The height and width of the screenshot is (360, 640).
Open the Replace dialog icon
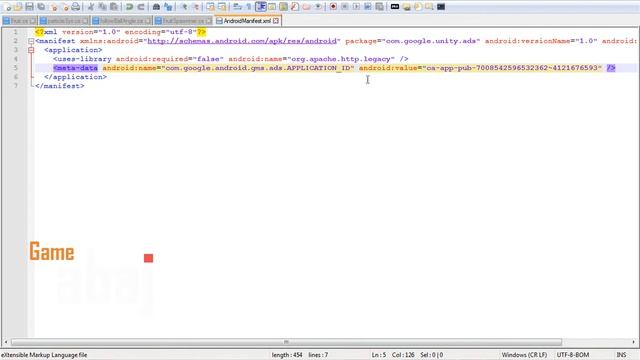pos(168,7)
